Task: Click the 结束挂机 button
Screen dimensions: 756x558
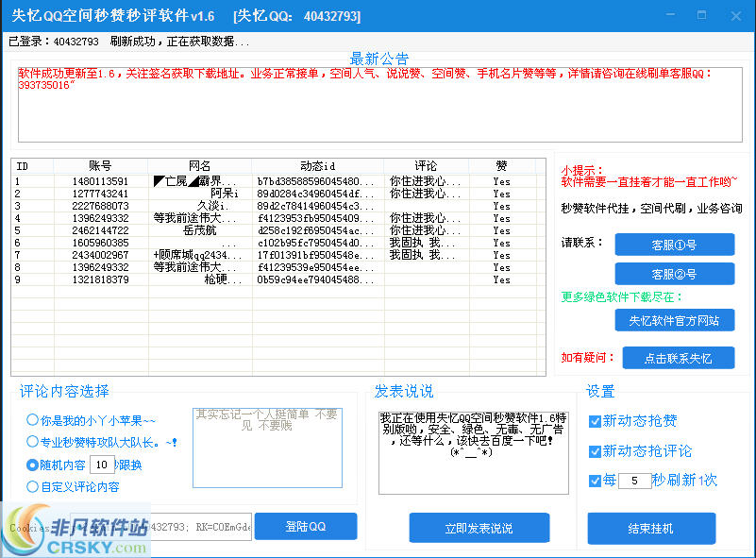Action: point(651,528)
